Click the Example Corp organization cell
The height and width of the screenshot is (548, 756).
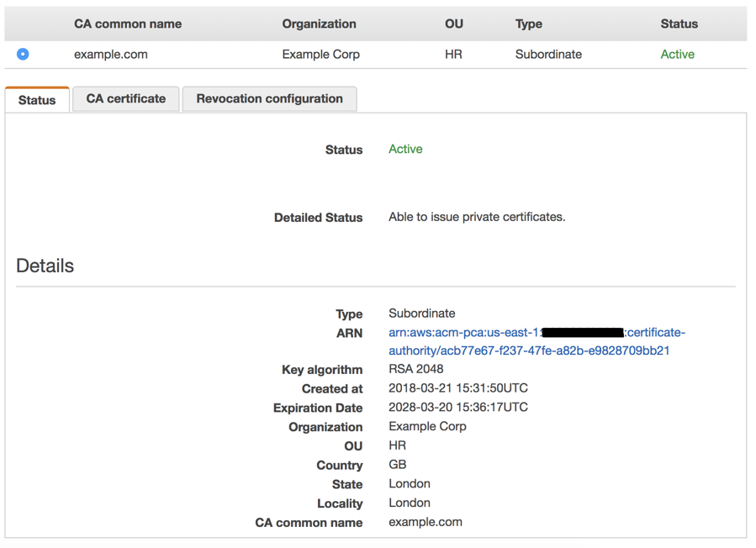click(320, 54)
